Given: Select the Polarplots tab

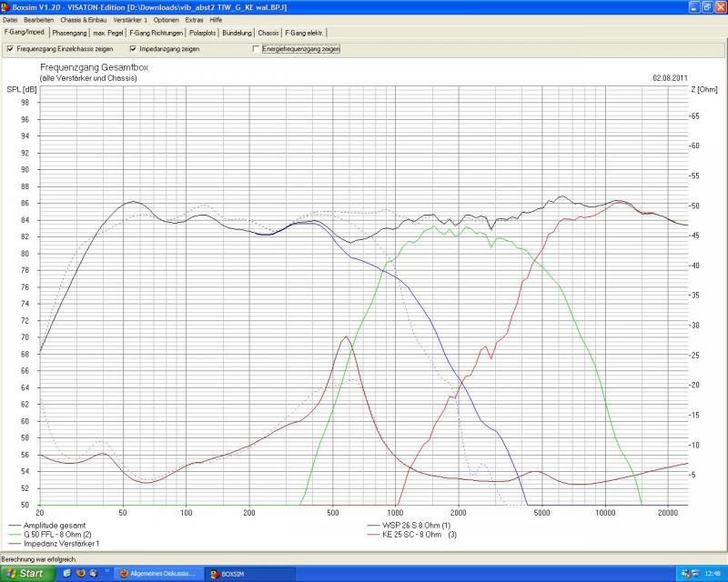Looking at the screenshot, I should coord(204,33).
